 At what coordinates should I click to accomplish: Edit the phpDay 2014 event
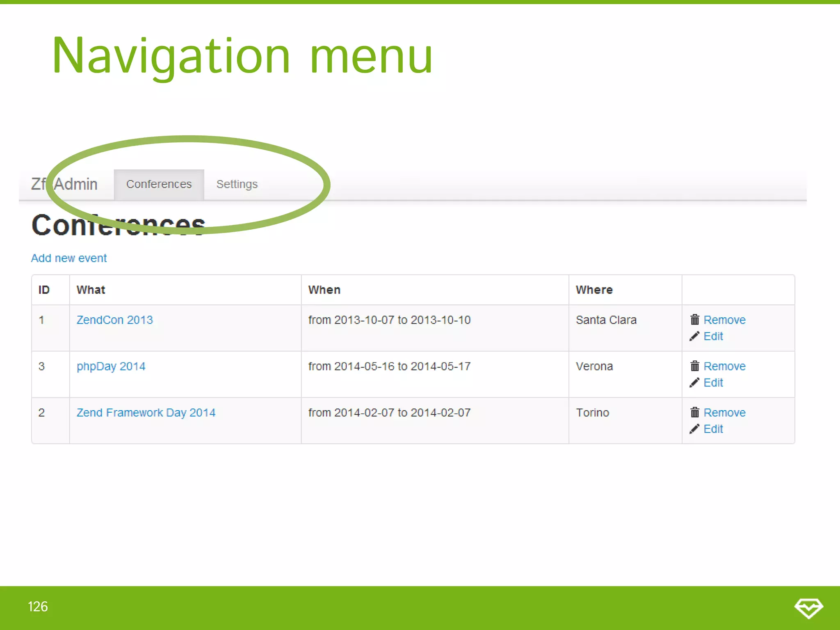(x=713, y=383)
